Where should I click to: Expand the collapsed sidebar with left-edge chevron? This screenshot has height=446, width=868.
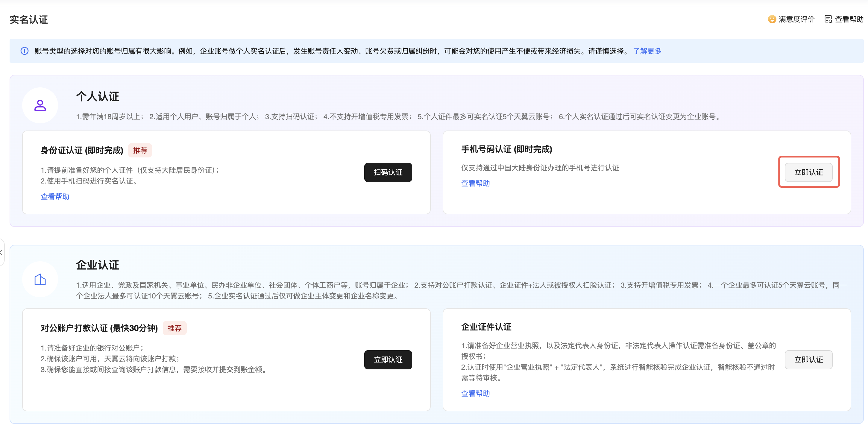coord(2,252)
